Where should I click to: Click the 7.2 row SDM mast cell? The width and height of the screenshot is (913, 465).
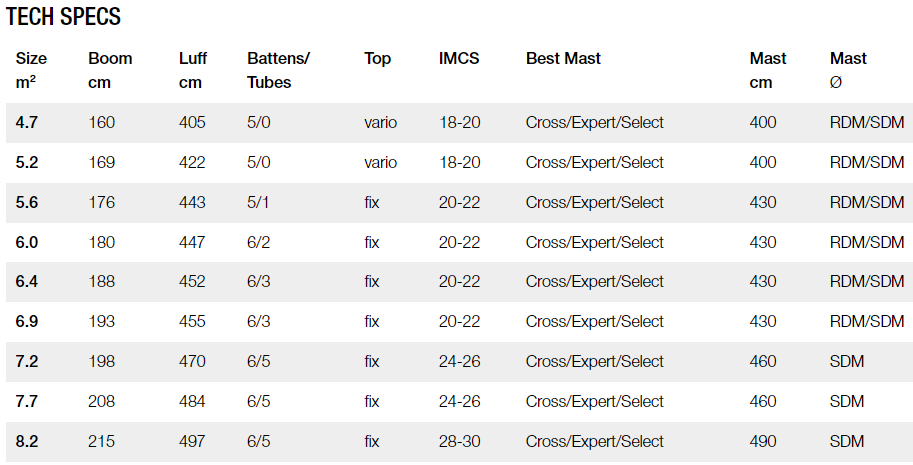click(x=847, y=361)
